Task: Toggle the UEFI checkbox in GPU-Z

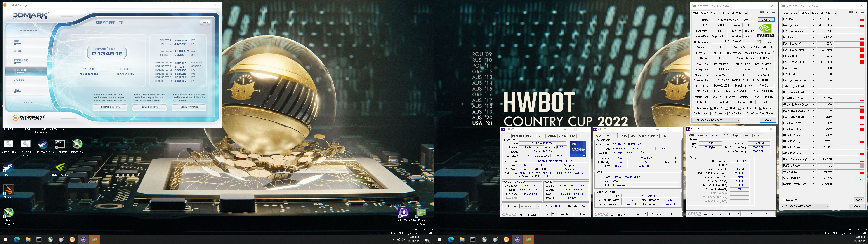Action: (x=766, y=42)
